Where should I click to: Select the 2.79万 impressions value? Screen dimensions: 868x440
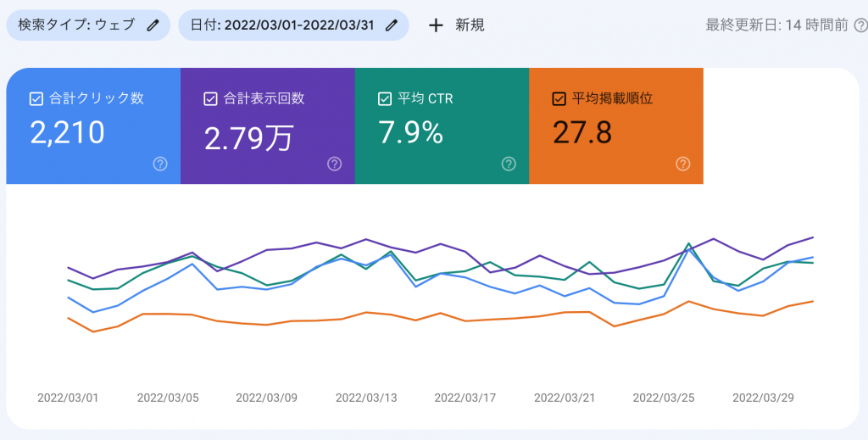[248, 135]
